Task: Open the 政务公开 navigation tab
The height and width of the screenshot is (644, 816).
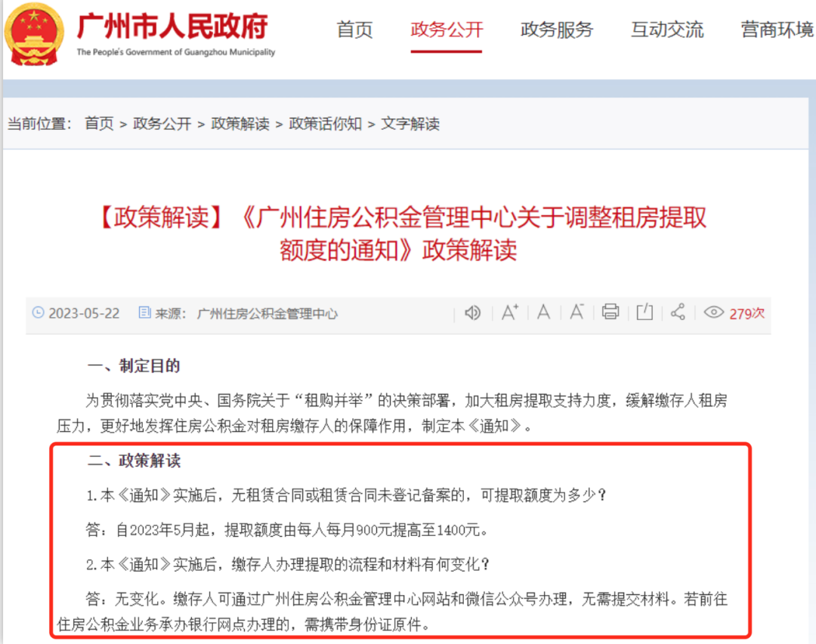Action: 447,29
